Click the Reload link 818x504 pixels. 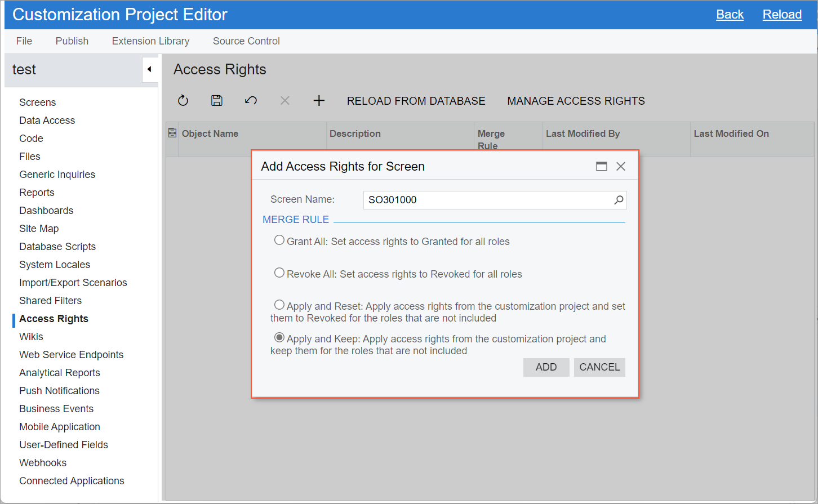click(782, 15)
